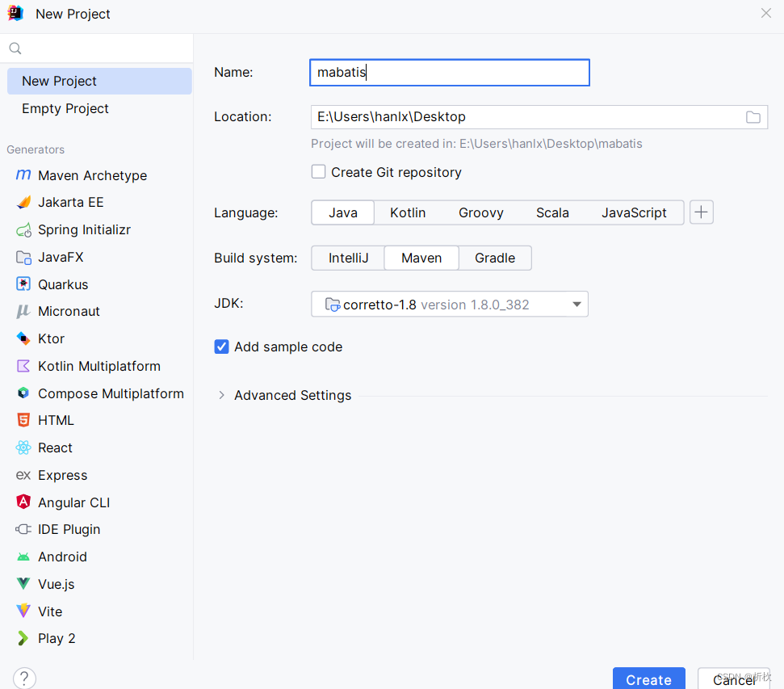Select New Project in the left list
Viewport: 784px width, 689px height.
(x=99, y=81)
